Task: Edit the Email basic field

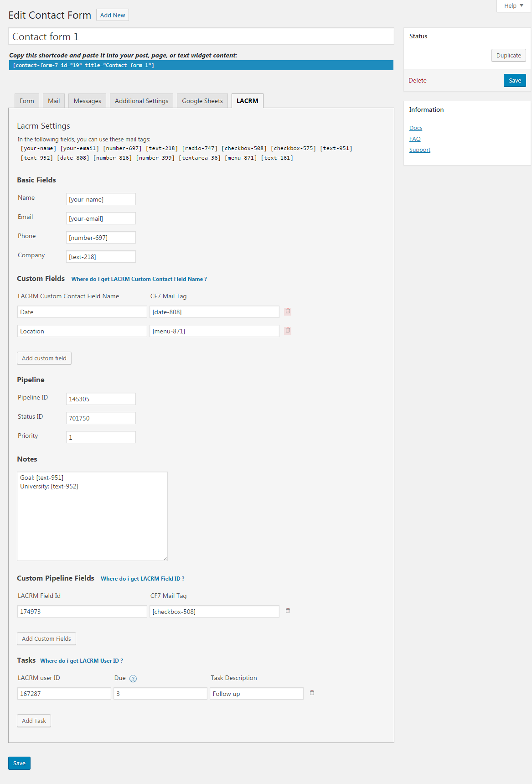Action: point(101,218)
